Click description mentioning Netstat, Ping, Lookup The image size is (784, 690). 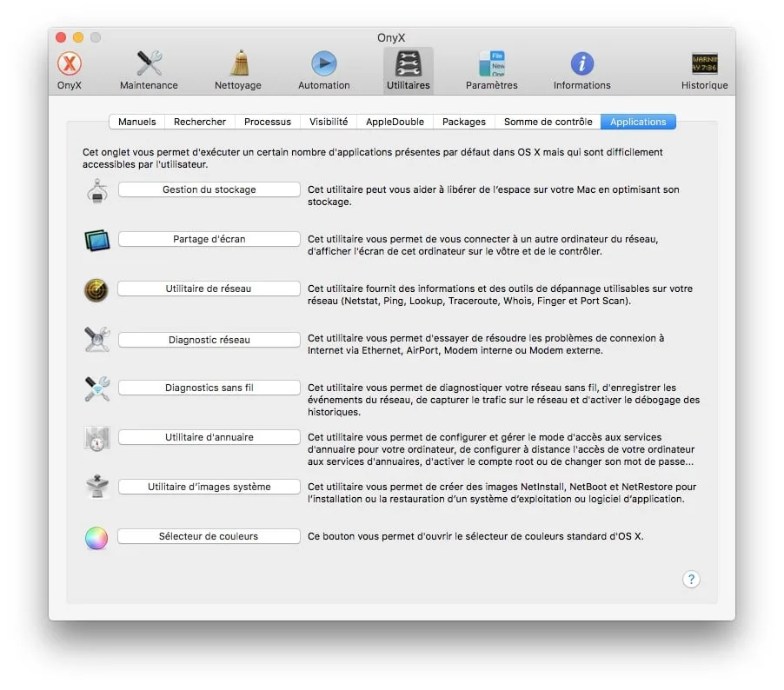pyautogui.click(x=500, y=295)
